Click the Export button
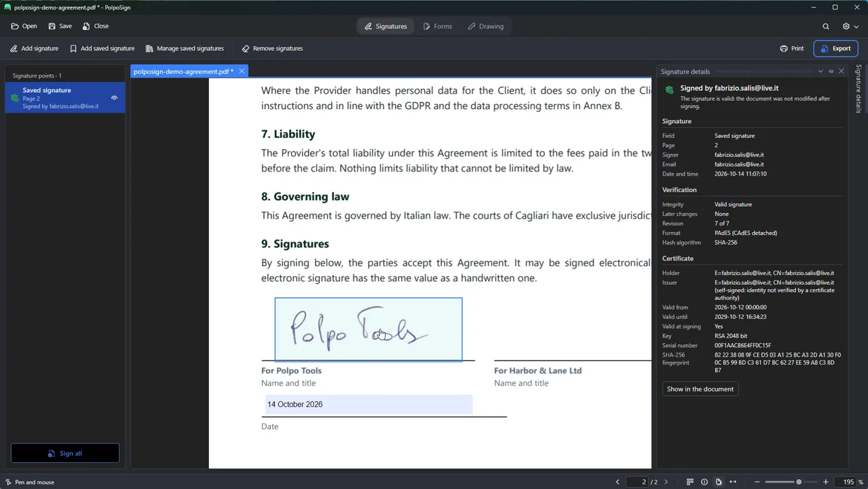This screenshot has height=489, width=868. 836,48
